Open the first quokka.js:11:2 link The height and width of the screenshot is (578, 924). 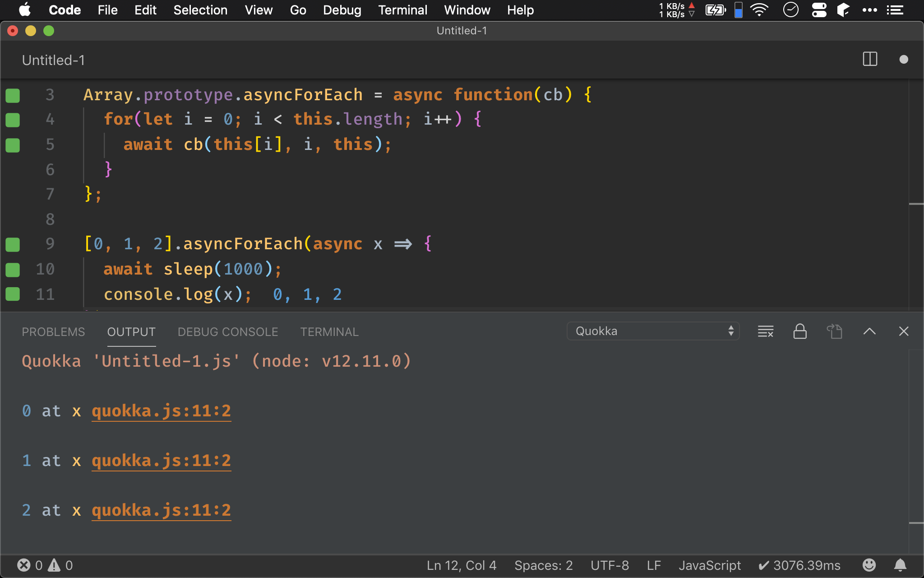click(161, 411)
